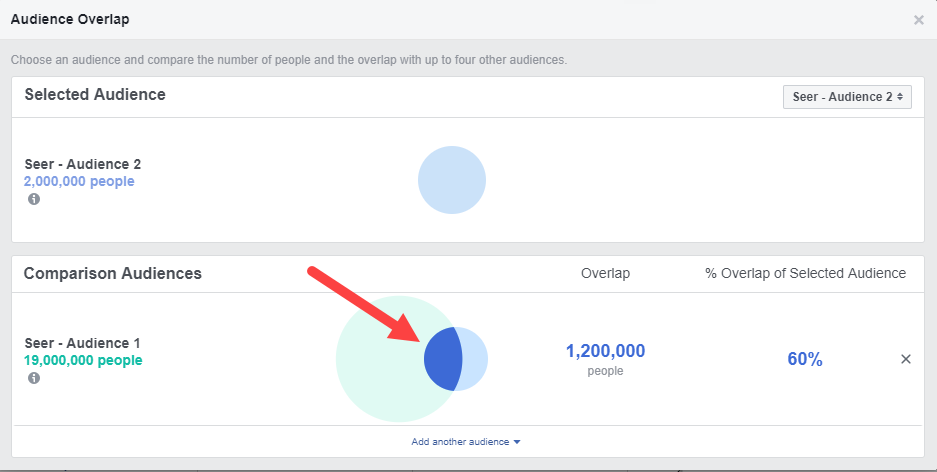Click the Audience Overlap dialog title
The height and width of the screenshot is (472, 937).
click(x=70, y=19)
